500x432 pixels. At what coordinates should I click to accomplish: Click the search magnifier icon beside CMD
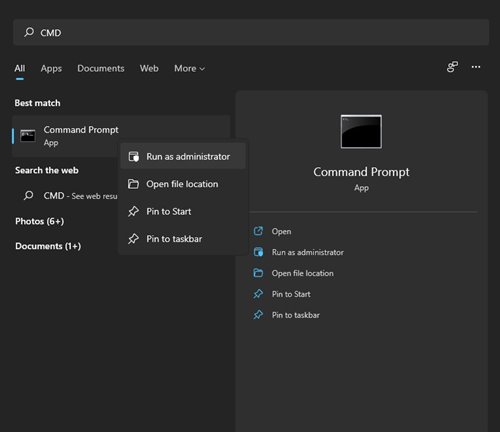(x=29, y=32)
